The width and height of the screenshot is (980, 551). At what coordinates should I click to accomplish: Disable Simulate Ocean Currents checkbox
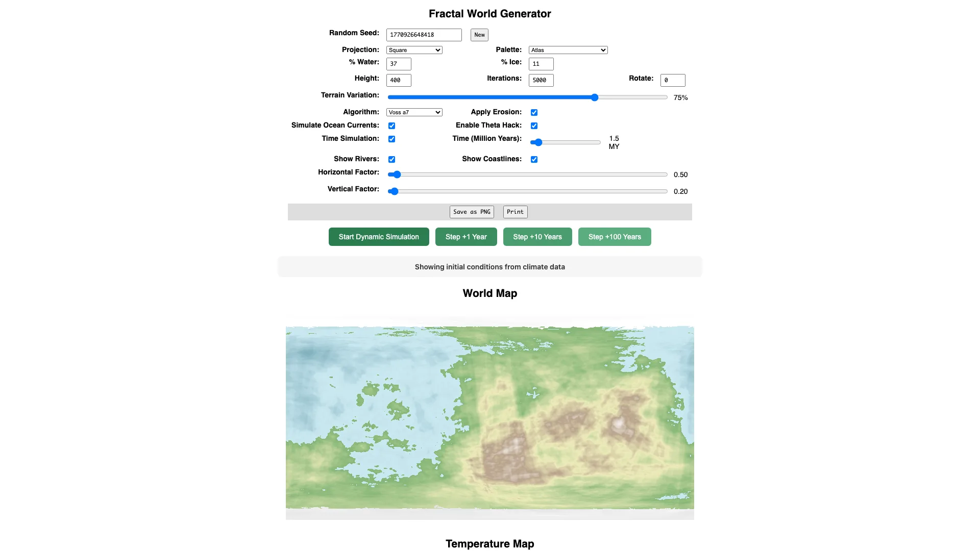point(391,126)
